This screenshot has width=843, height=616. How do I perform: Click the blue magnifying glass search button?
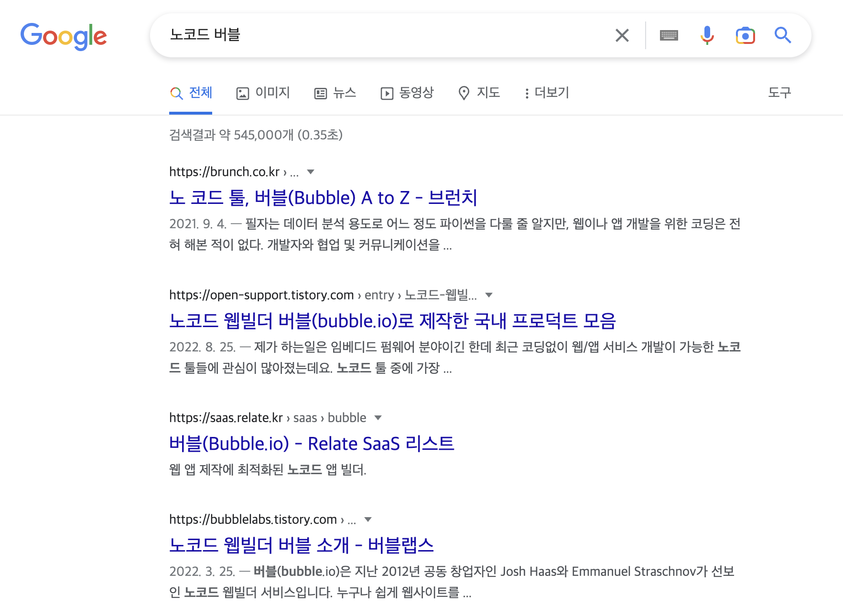(x=783, y=35)
